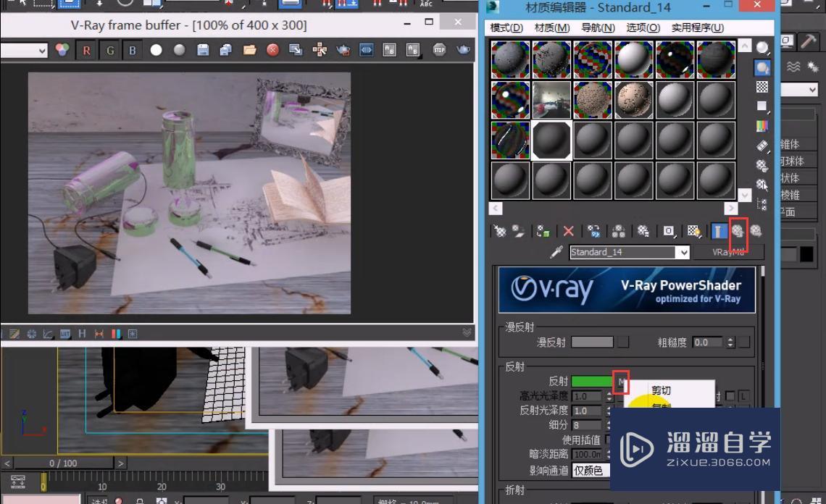The width and height of the screenshot is (826, 504).
Task: Click the highlighted blue link-VFB icon
Action: 366,50
